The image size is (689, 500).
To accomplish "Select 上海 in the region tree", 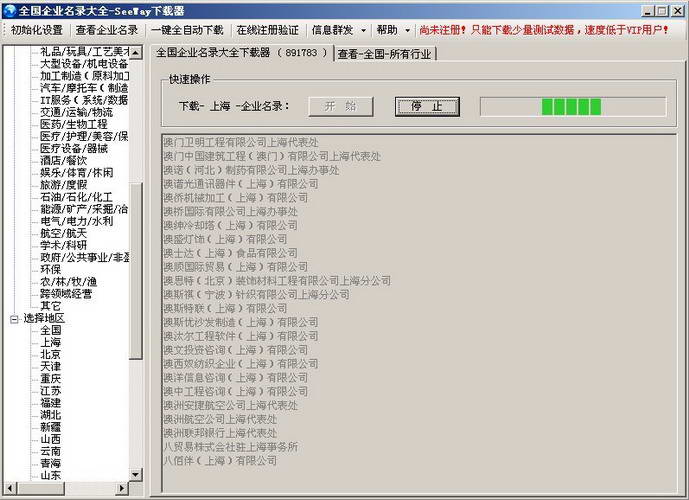I will pos(51,342).
